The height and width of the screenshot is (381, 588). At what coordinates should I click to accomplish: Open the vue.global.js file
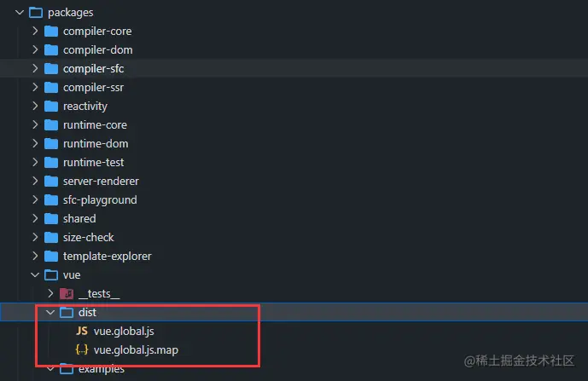(124, 332)
